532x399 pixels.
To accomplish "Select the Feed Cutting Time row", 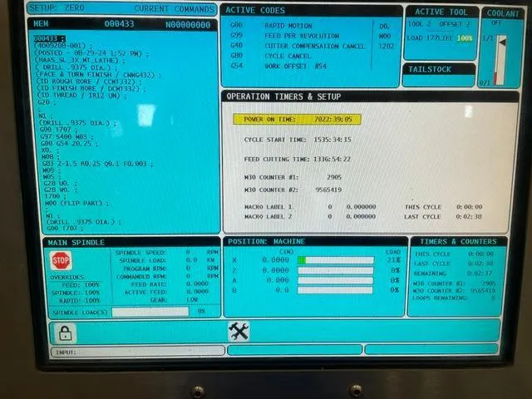I will [298, 159].
